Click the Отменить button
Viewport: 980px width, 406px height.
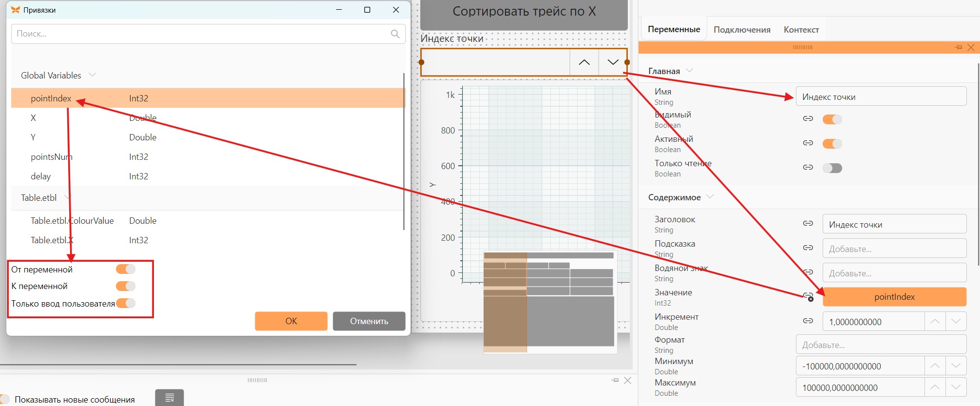[369, 321]
